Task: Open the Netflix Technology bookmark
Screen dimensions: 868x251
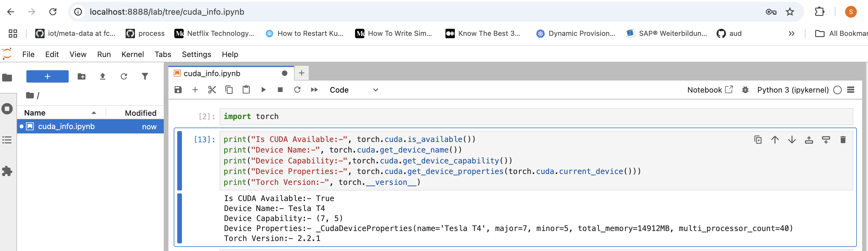Action: (214, 34)
